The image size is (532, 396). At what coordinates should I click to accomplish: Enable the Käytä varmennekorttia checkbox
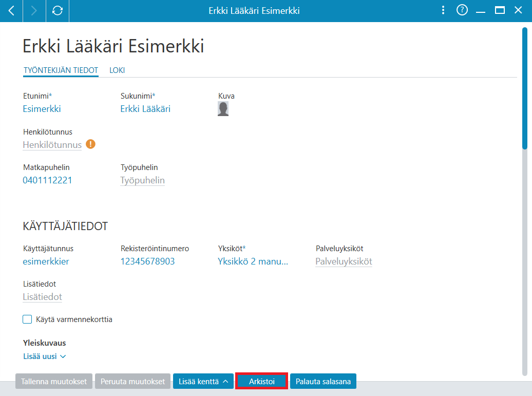click(27, 319)
